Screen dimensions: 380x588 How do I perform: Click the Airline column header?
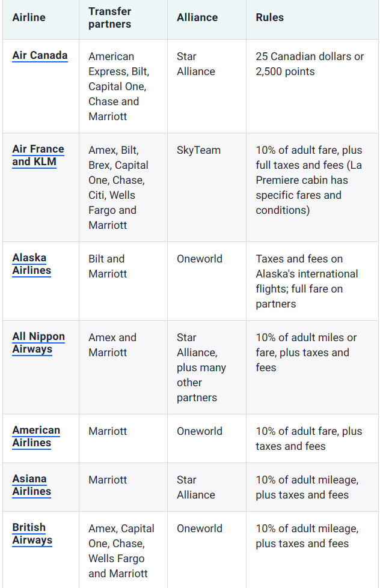(x=29, y=17)
